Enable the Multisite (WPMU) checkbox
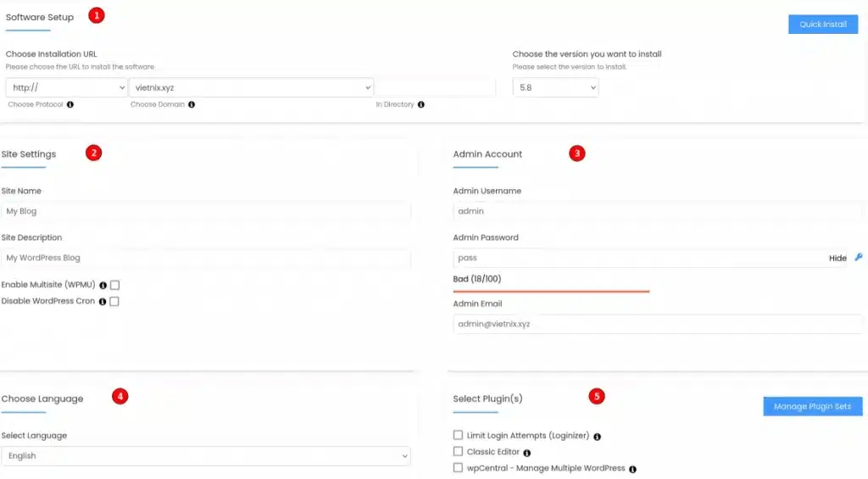The height and width of the screenshot is (479, 868). pos(114,286)
